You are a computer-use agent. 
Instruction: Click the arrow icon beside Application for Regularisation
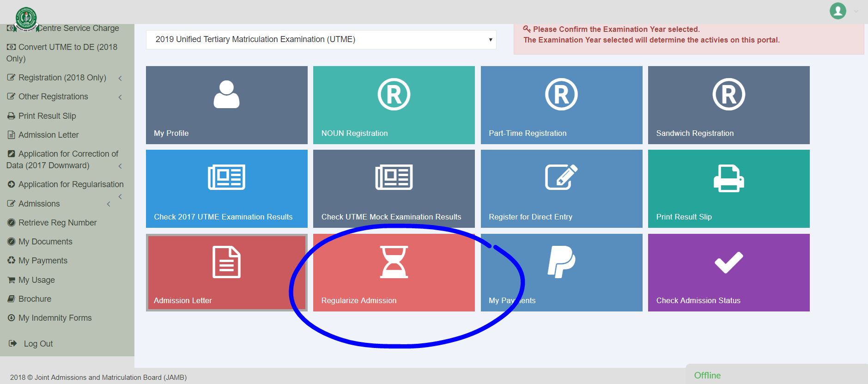pyautogui.click(x=11, y=184)
